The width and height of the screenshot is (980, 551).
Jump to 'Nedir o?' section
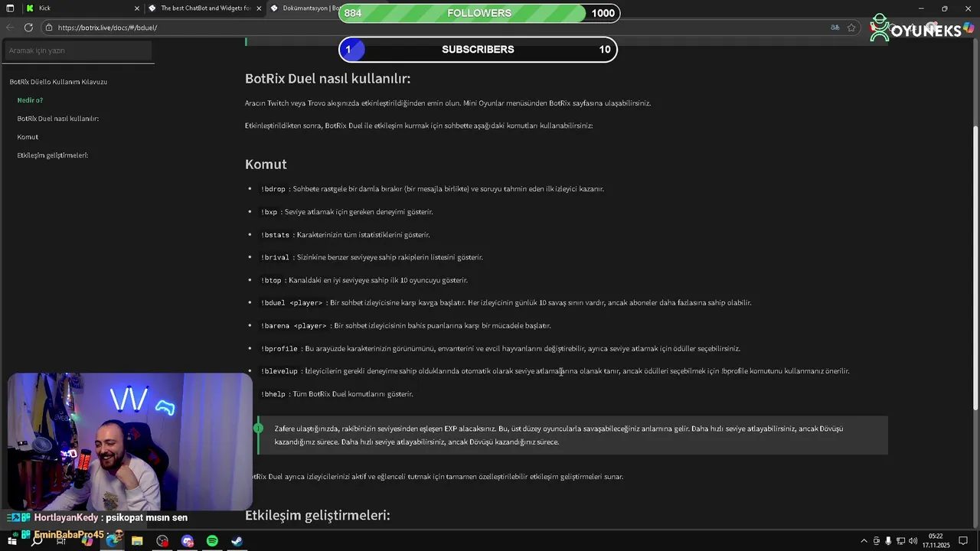click(x=30, y=100)
